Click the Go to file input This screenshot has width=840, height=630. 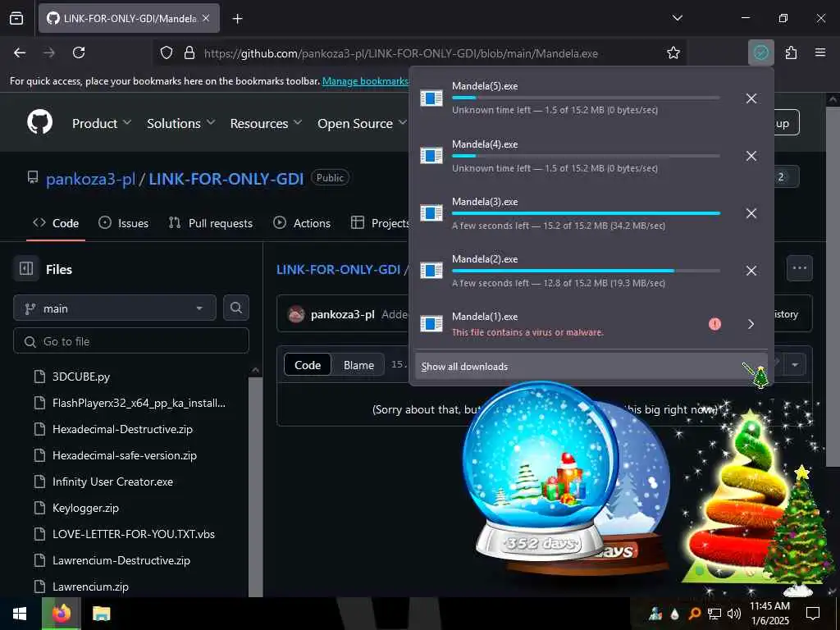click(131, 341)
